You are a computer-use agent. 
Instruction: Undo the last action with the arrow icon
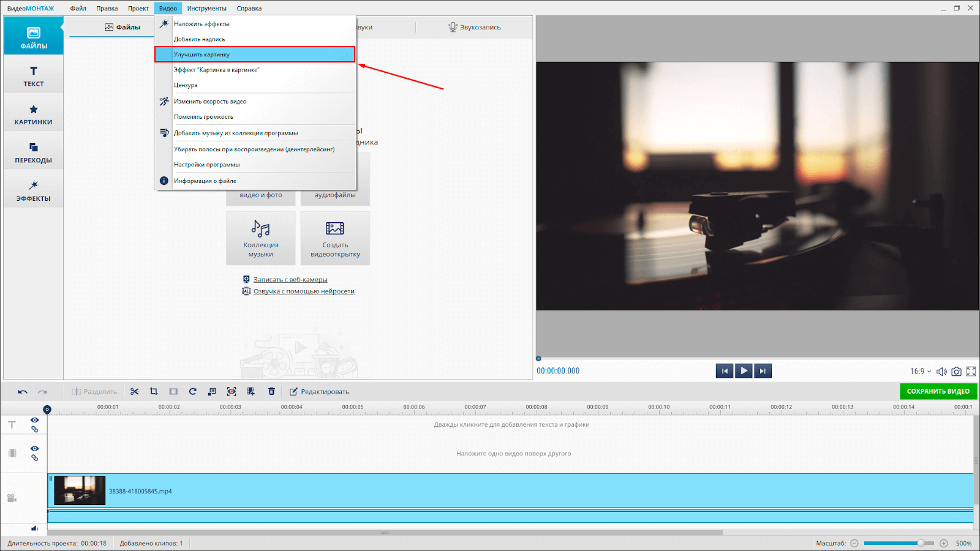coord(23,392)
